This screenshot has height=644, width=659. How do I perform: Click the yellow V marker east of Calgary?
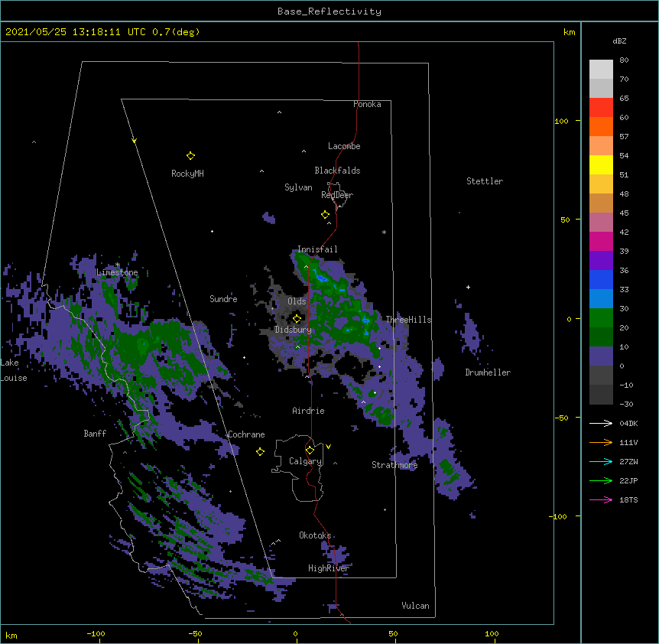(328, 447)
